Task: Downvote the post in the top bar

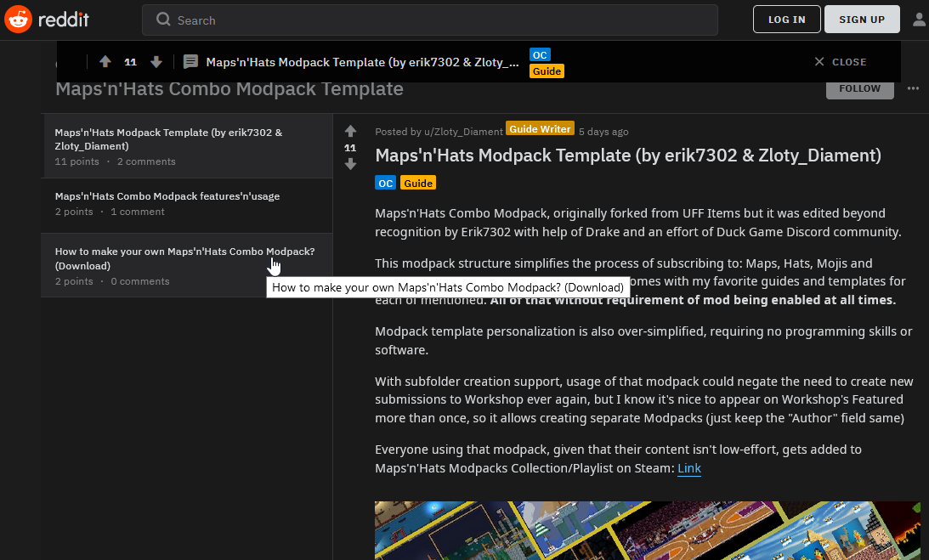Action: pyautogui.click(x=156, y=62)
